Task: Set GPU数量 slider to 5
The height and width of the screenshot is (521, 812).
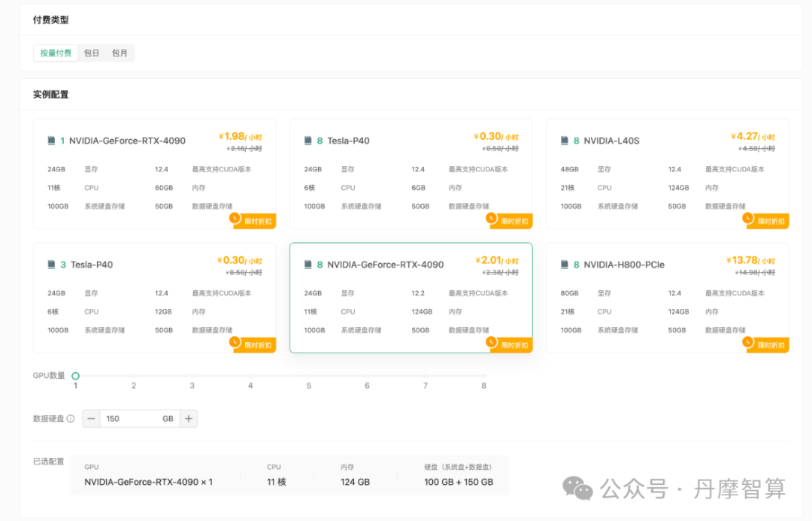Action: click(x=309, y=376)
